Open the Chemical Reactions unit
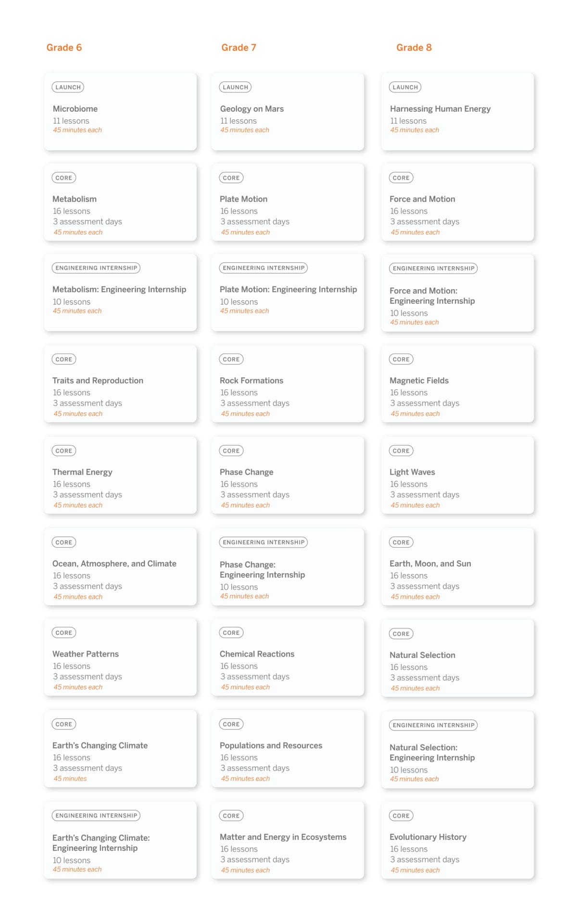The height and width of the screenshot is (924, 578). point(288,657)
